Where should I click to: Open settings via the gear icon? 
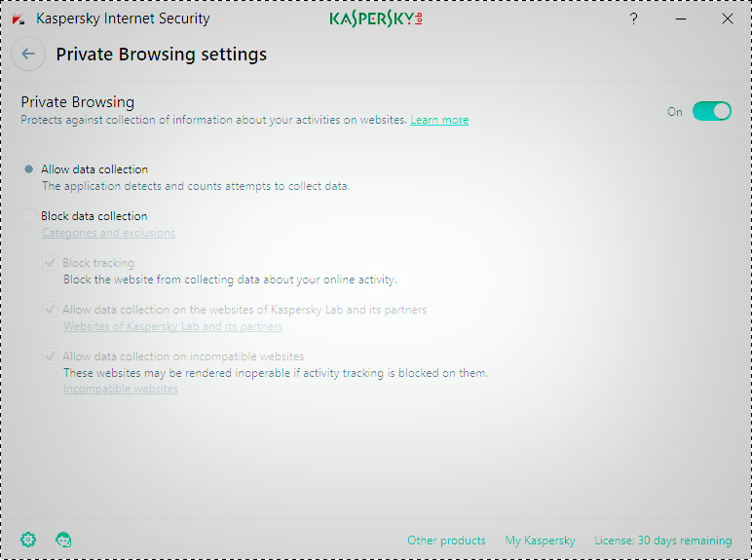[x=28, y=540]
